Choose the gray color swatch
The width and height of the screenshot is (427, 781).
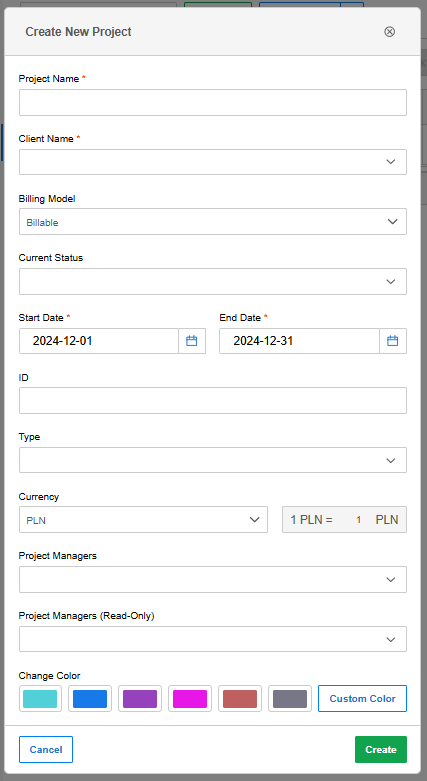tap(290, 699)
